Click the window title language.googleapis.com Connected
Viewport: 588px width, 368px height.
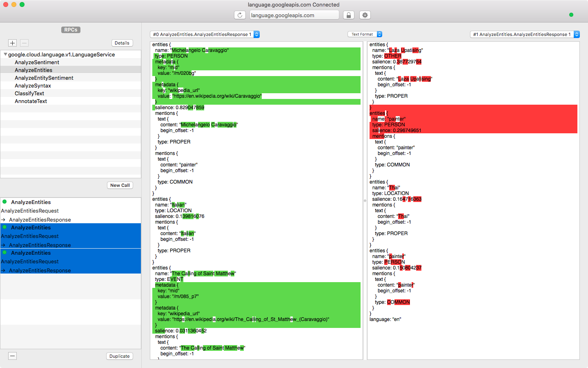[294, 4]
